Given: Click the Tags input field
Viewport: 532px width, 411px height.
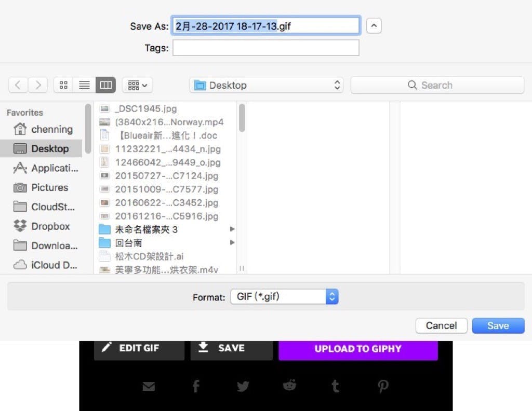Looking at the screenshot, I should pos(266,48).
